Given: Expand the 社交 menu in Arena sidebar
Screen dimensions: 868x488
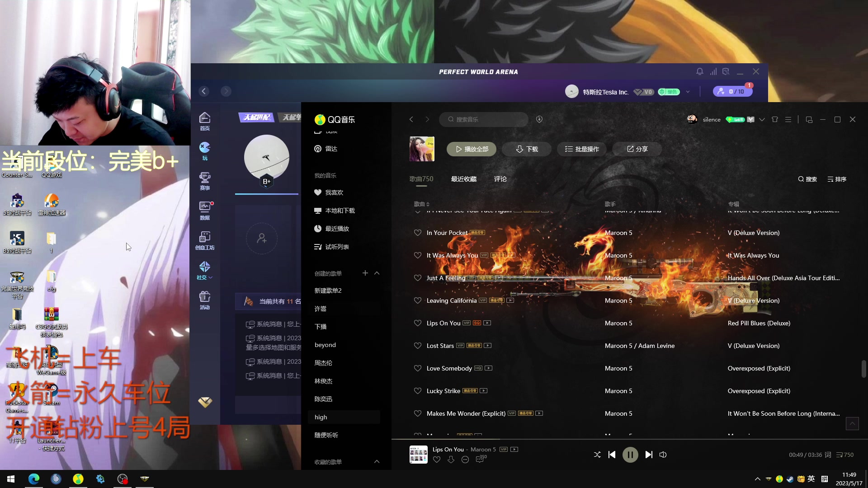Looking at the screenshot, I should (205, 270).
